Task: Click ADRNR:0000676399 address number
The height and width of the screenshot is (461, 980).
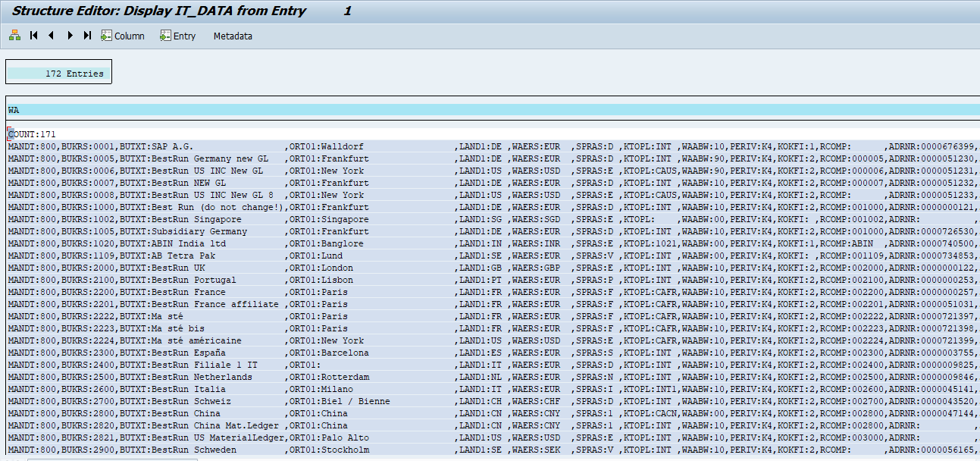Action: pos(931,146)
